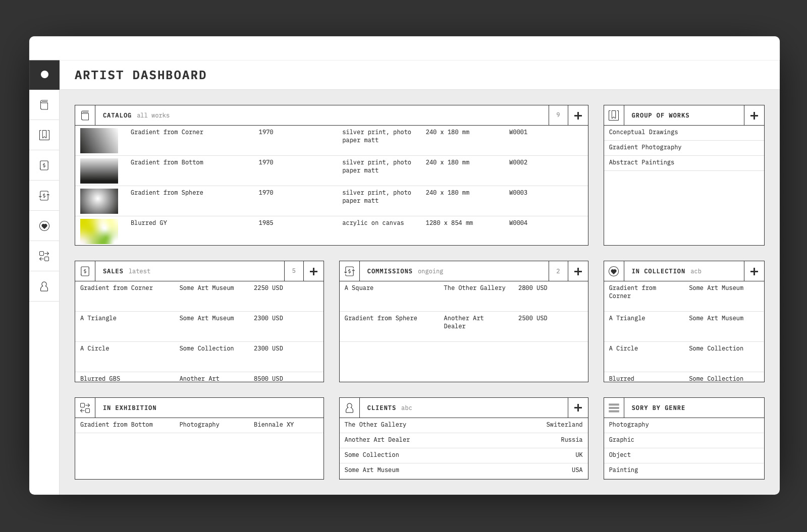Open the catalog icon in the sidebar

pyautogui.click(x=44, y=105)
